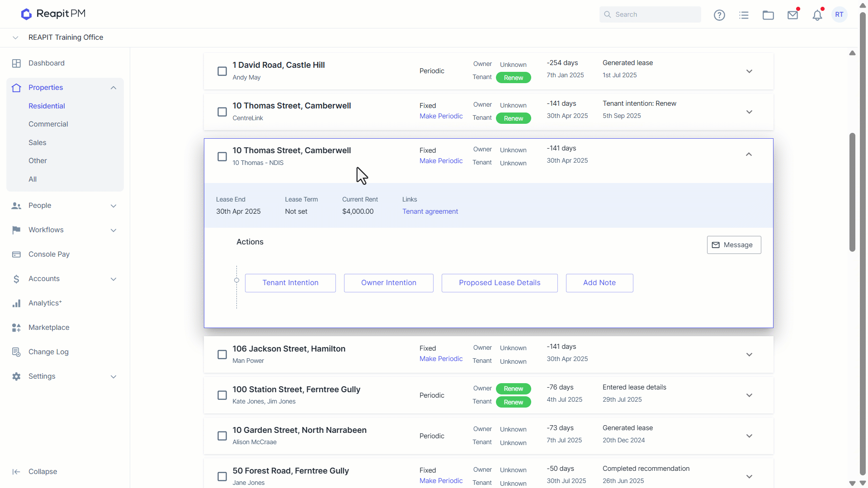
Task: Expand the REAPIT Training Office dropdown
Action: (15, 38)
